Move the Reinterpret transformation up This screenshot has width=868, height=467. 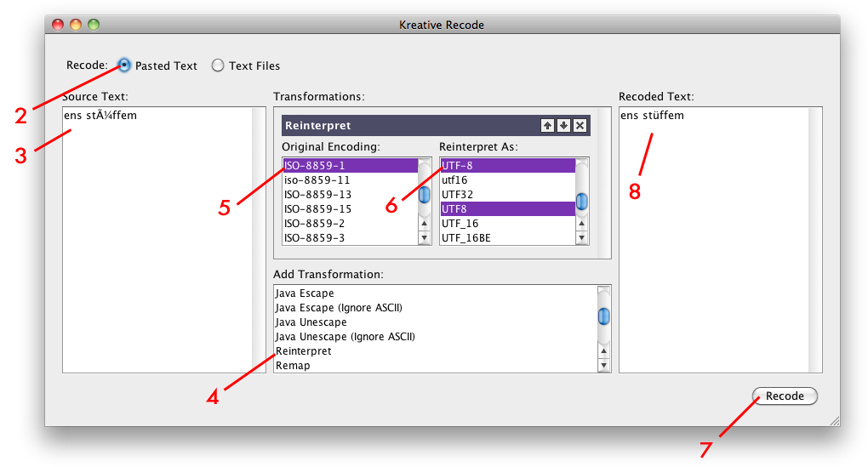coord(547,126)
